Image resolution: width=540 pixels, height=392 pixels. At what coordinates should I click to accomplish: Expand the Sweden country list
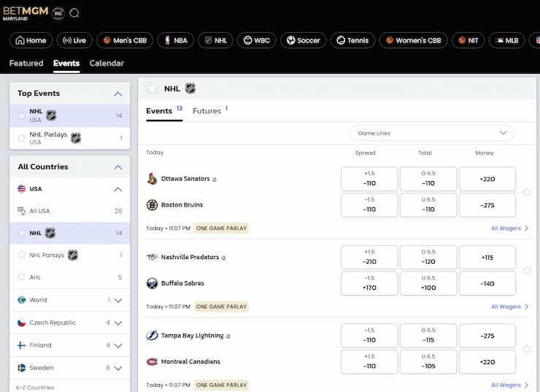(118, 368)
